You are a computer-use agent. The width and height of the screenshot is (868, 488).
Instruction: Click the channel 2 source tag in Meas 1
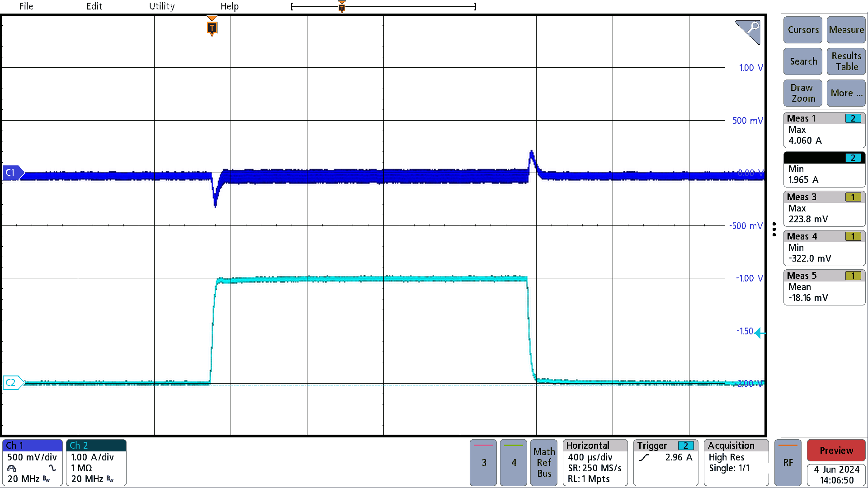tap(853, 118)
